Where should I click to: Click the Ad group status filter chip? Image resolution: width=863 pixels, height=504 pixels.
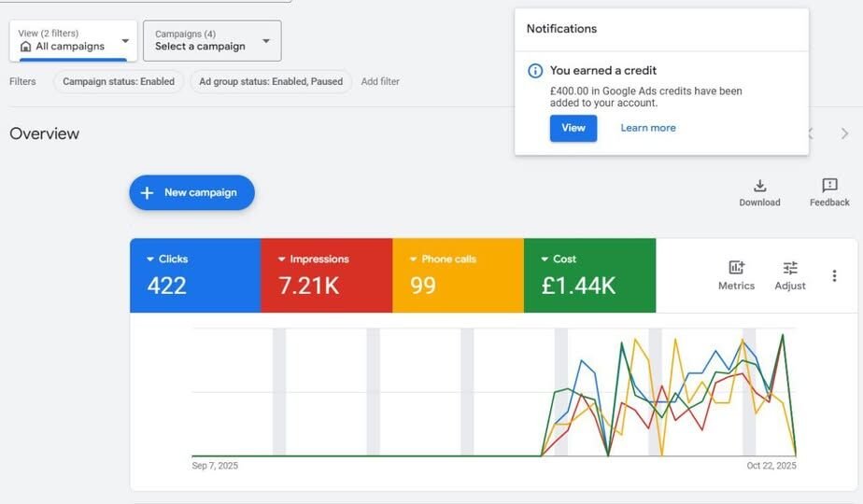271,81
